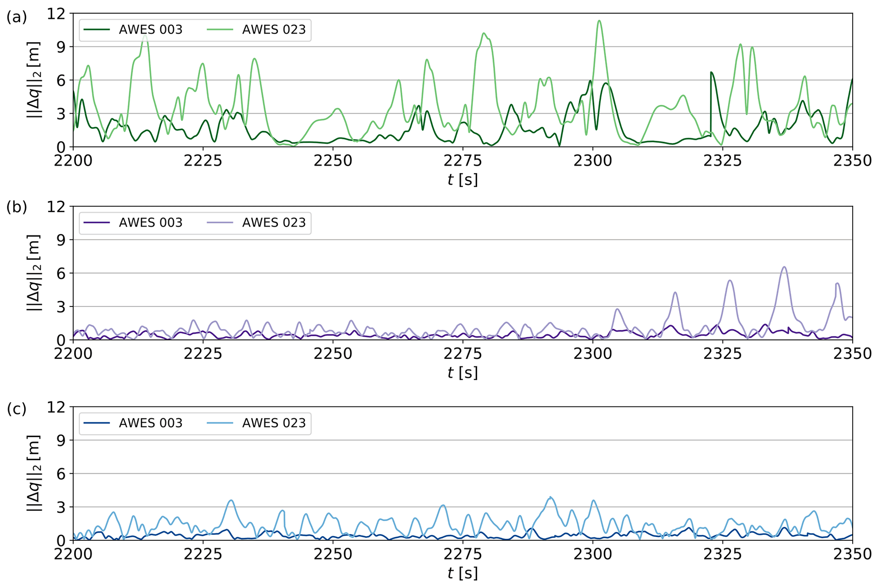Viewport: 879px width, 588px height.
Task: Click the 2325 x-axis tick label in panel (c)
Action: [x=722, y=554]
